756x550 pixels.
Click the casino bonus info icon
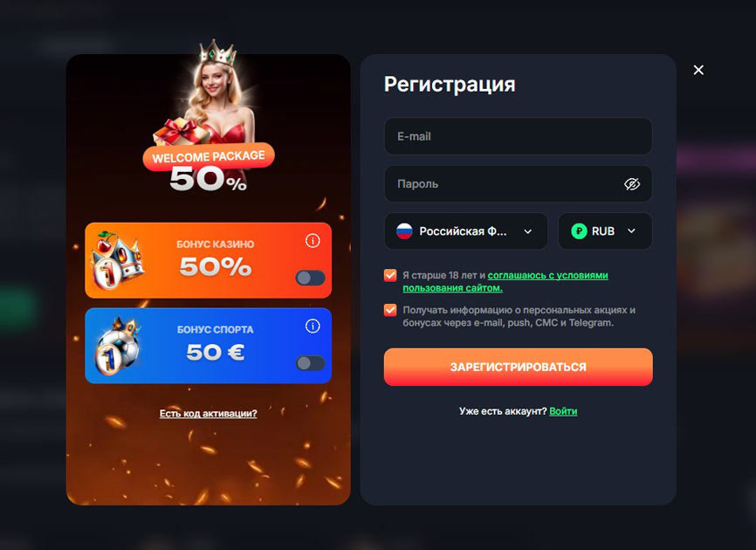(x=313, y=241)
